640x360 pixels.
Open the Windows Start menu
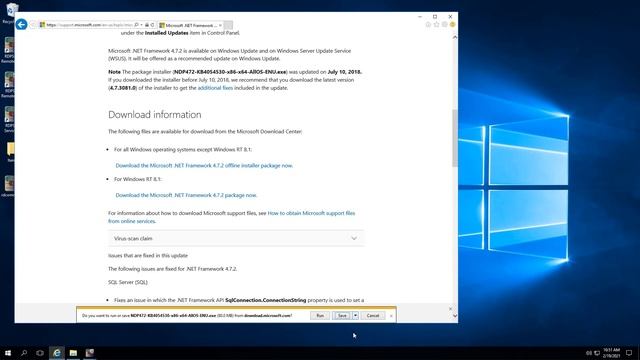[x=8, y=353]
